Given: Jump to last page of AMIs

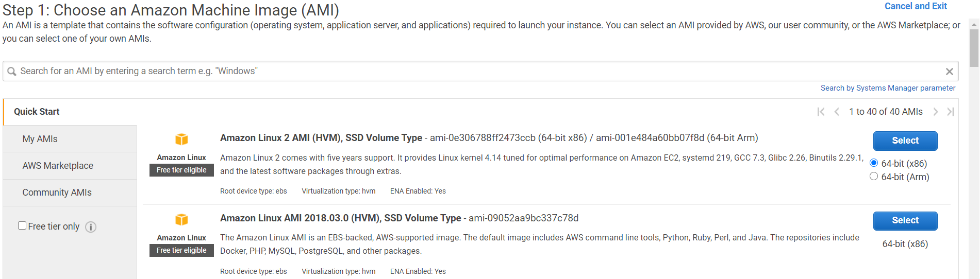Looking at the screenshot, I should [951, 112].
